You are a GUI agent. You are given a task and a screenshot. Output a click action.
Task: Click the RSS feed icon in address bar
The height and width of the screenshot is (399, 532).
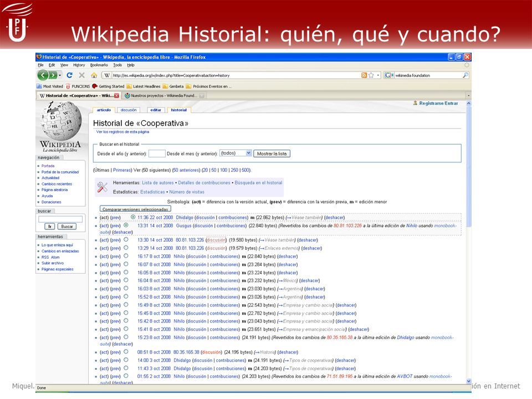364,75
